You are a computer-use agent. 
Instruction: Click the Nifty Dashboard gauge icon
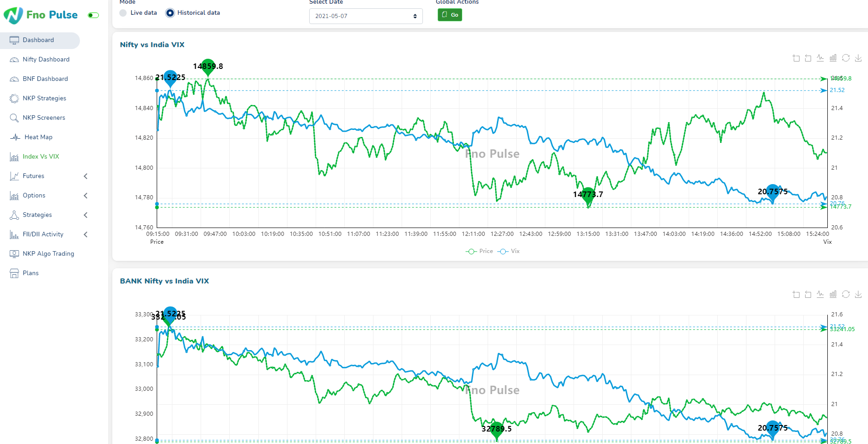point(14,60)
